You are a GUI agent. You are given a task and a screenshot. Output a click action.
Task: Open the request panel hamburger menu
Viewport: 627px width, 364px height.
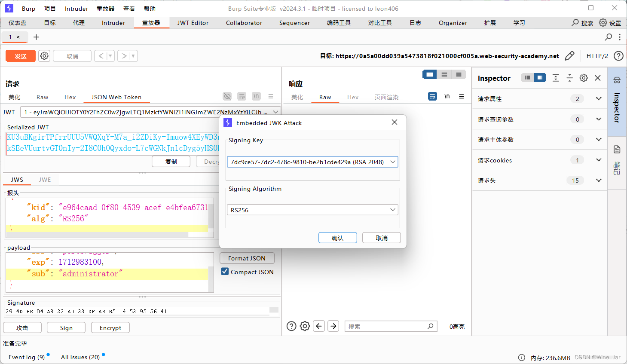click(271, 96)
